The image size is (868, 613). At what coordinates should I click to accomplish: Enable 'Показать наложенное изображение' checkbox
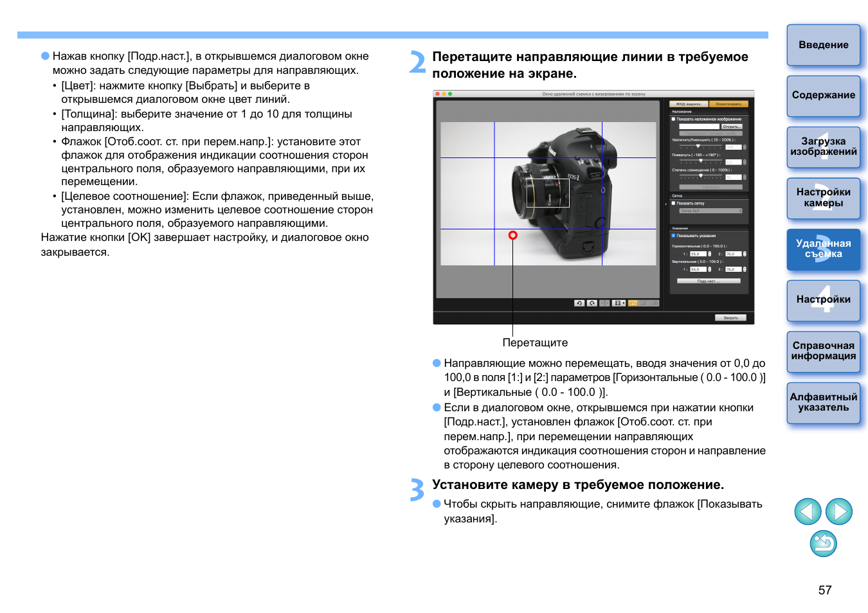673,119
